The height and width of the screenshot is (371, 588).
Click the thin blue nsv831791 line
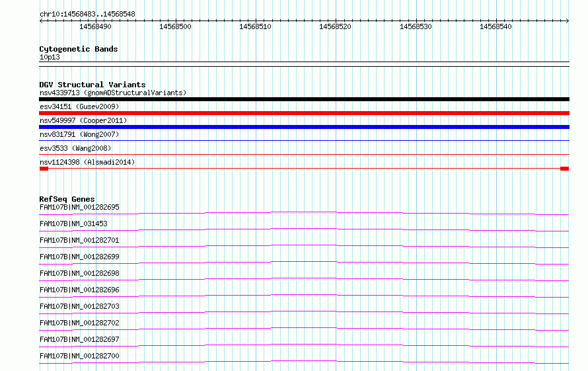[x=304, y=140]
